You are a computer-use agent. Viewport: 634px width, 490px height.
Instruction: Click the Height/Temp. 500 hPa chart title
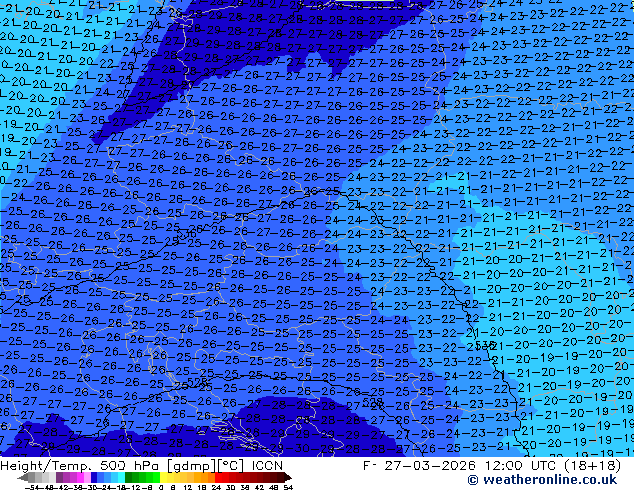(142, 466)
